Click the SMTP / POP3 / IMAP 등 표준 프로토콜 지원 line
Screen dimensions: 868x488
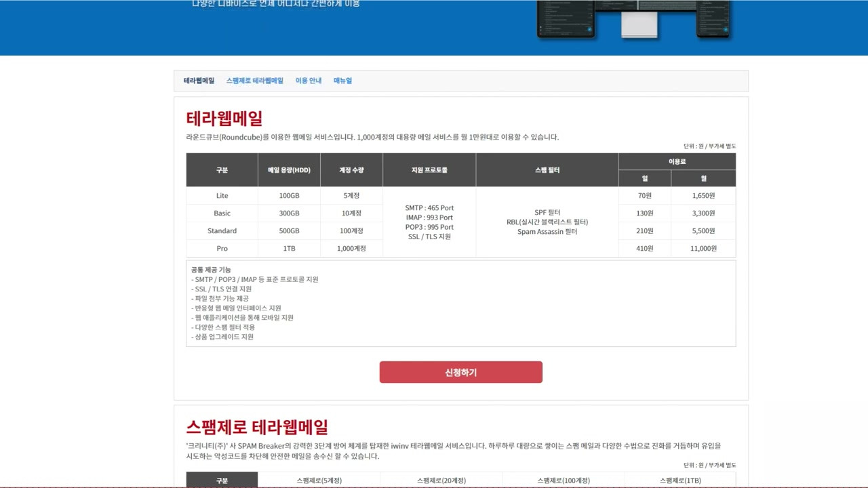255,279
